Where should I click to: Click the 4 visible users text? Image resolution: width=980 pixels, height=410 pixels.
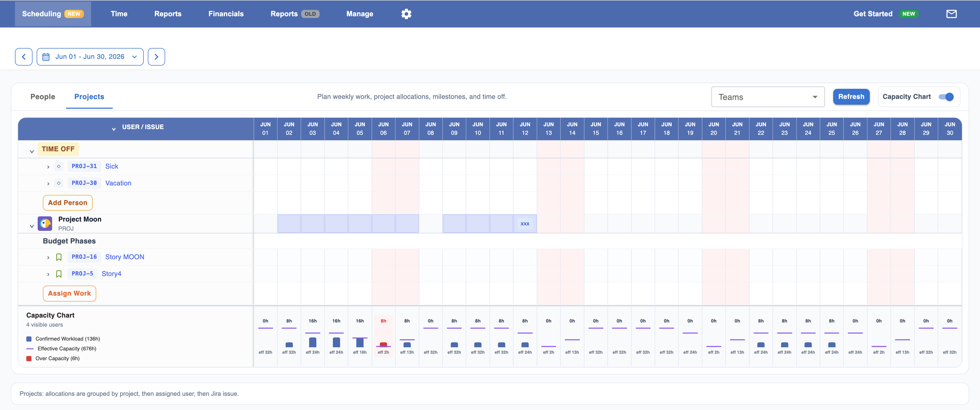coord(45,325)
